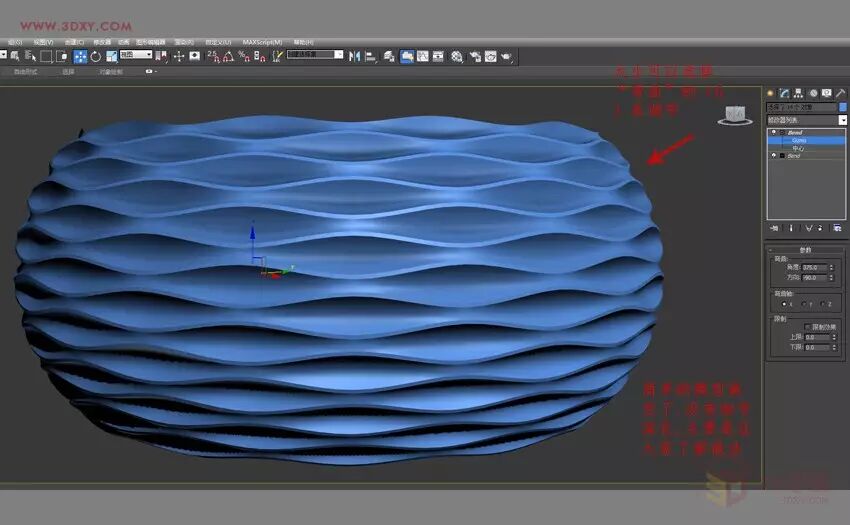Toggle the Window/Crossing selection icon

62,56
